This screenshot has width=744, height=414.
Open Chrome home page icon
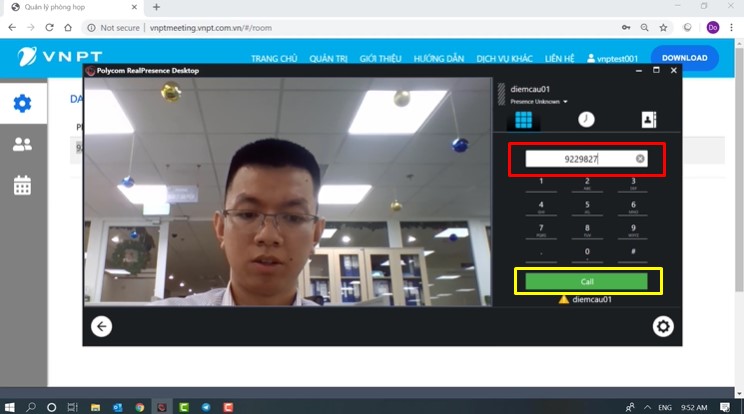[x=68, y=28]
